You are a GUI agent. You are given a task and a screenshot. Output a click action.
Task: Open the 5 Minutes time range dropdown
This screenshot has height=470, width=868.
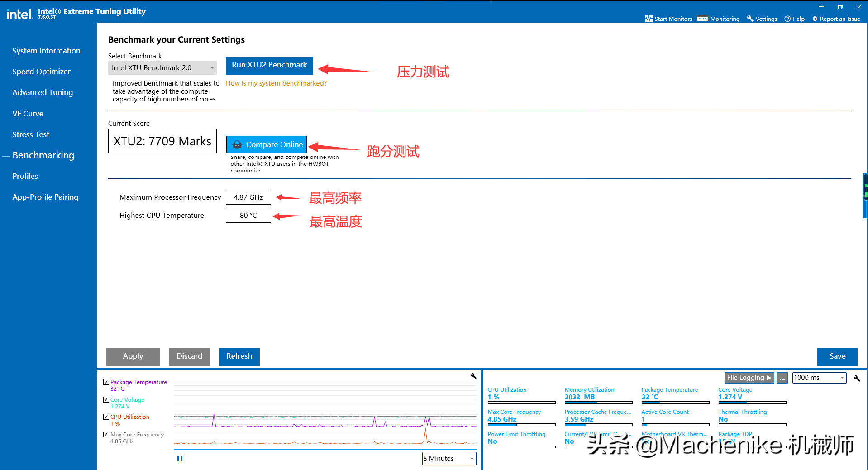[x=449, y=458]
